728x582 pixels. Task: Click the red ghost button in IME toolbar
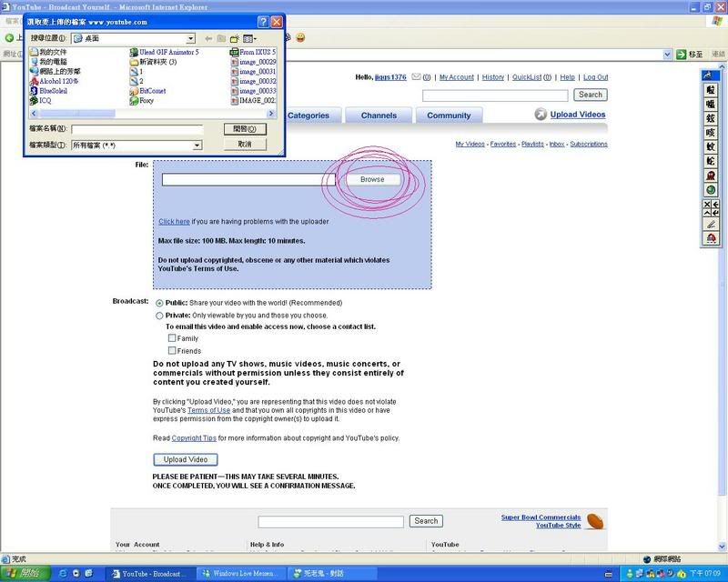pyautogui.click(x=711, y=176)
